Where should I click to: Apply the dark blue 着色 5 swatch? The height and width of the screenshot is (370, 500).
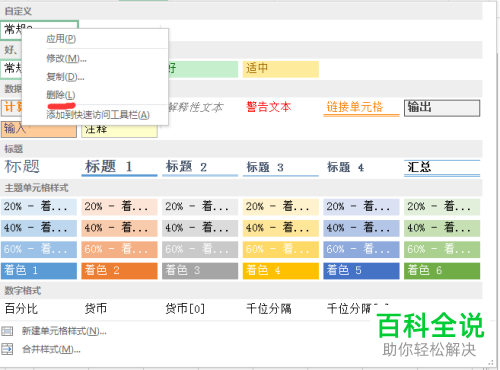click(x=361, y=271)
